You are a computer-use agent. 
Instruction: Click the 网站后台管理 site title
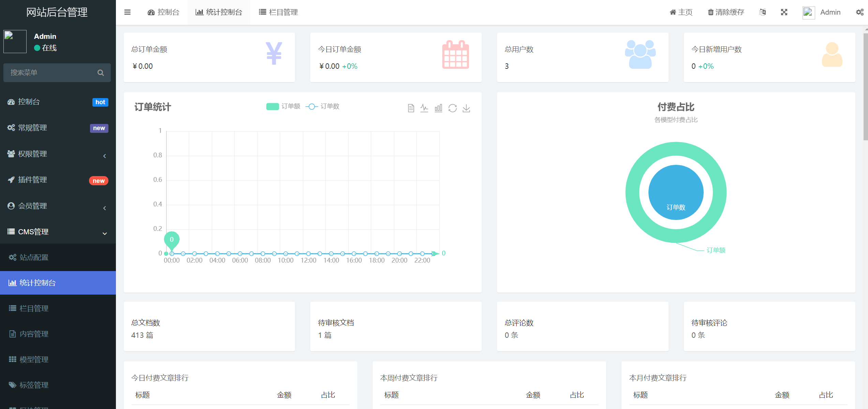[57, 12]
